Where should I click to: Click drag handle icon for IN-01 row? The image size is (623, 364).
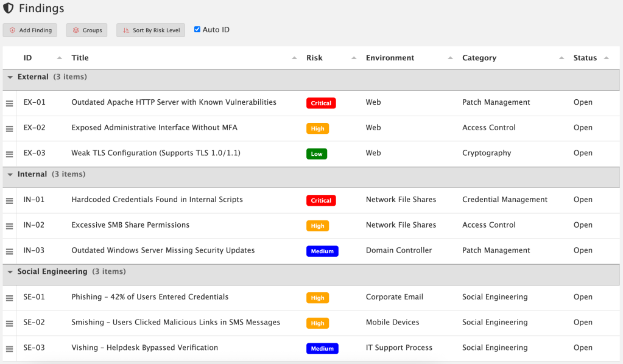9,201
